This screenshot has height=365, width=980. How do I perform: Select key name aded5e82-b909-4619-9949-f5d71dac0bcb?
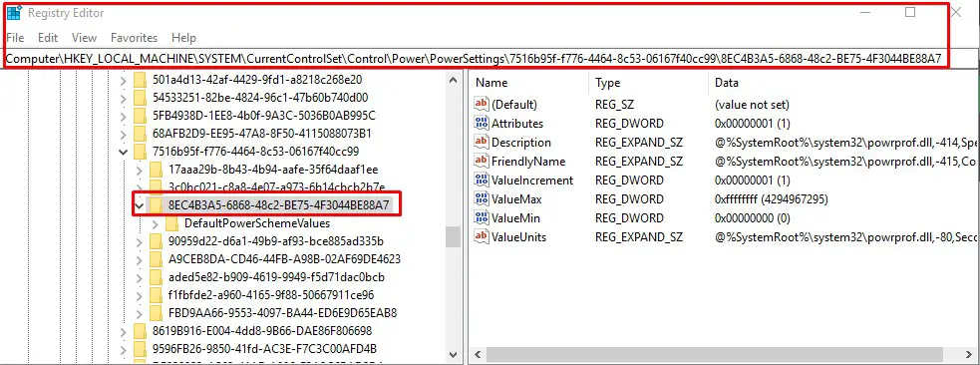(276, 277)
